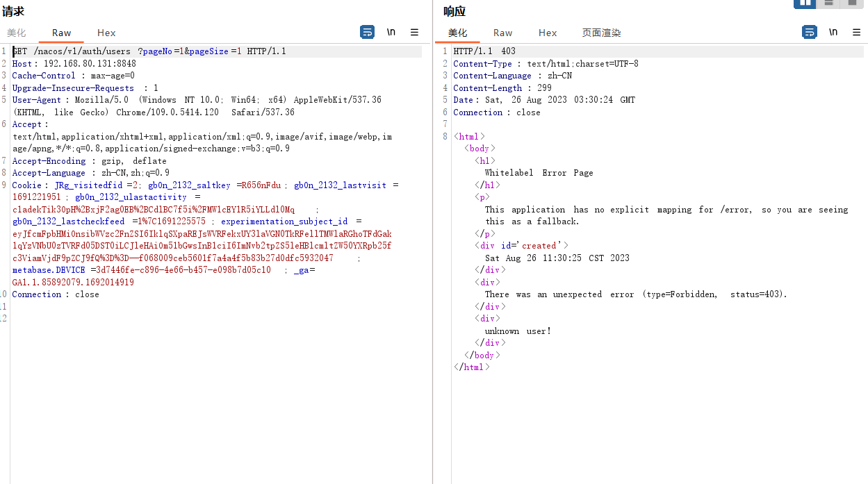868x484 pixels.
Task: Select the response 美化 tab
Action: (x=457, y=33)
